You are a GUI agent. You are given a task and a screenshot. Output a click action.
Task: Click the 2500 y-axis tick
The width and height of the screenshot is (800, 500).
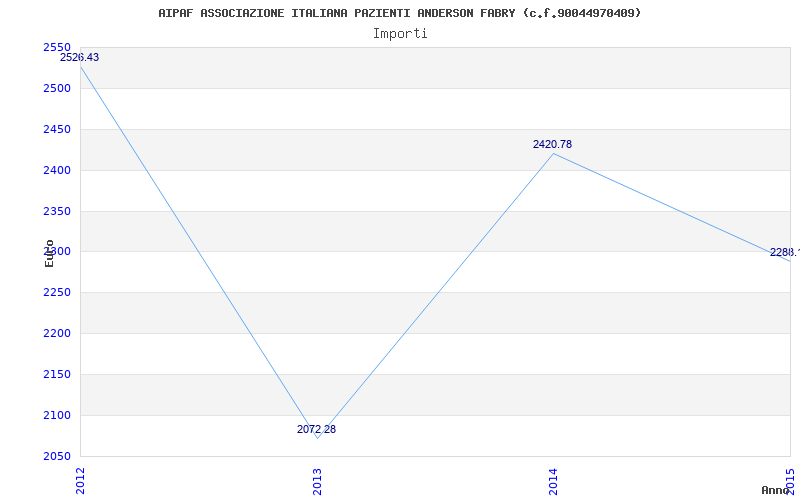pyautogui.click(x=57, y=88)
